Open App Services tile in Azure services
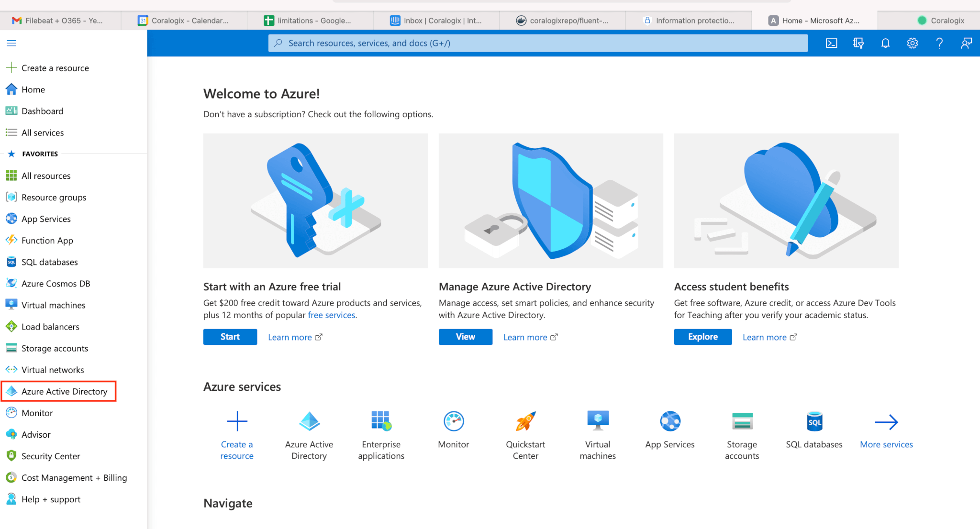Image resolution: width=980 pixels, height=529 pixels. point(670,430)
